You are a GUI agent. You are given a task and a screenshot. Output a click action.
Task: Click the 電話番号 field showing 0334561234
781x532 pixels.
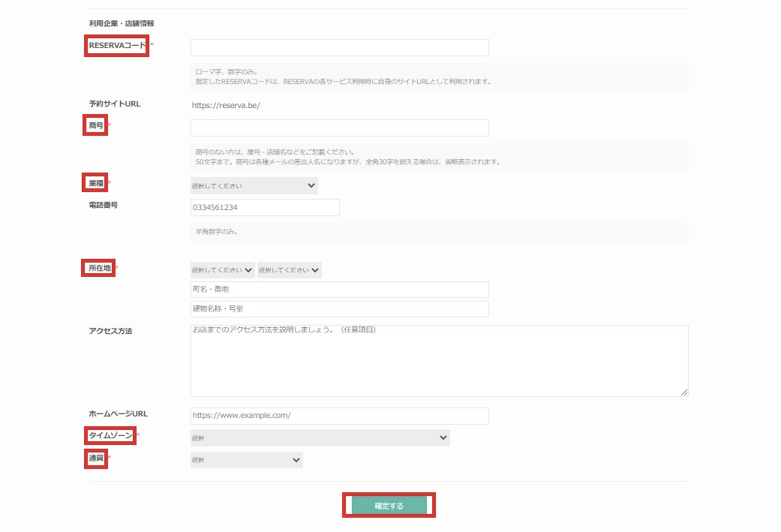pos(265,208)
